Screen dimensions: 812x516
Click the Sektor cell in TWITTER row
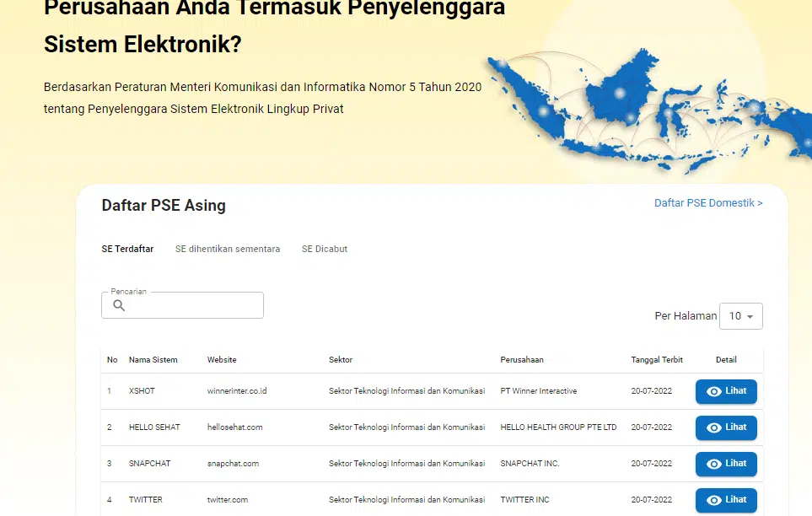(x=407, y=500)
